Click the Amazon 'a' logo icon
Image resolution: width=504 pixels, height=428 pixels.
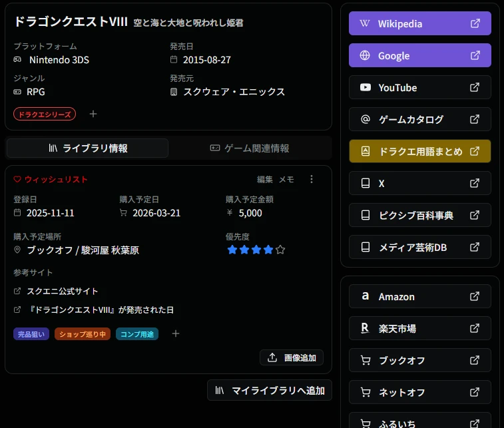[x=365, y=296]
